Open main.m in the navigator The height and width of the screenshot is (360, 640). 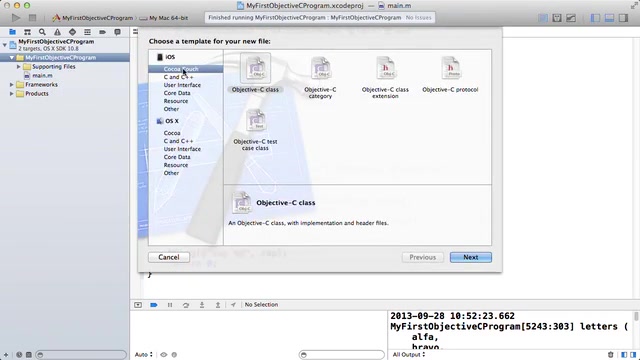(38, 76)
